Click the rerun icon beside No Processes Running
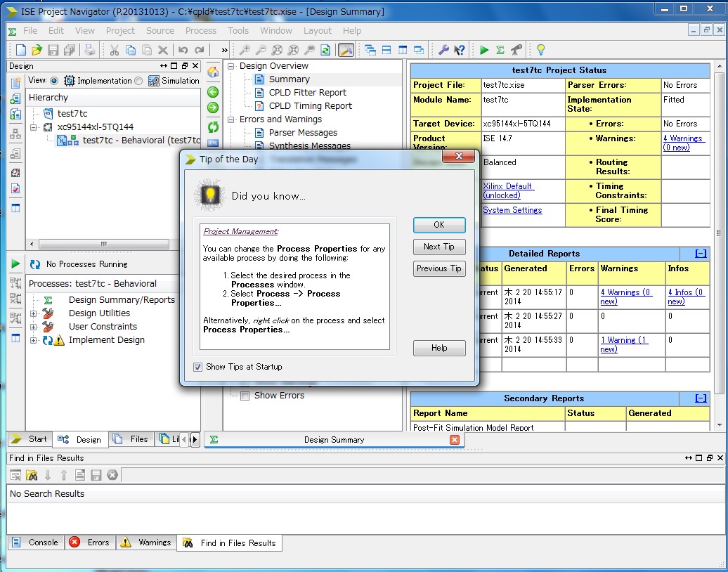 pyautogui.click(x=35, y=264)
